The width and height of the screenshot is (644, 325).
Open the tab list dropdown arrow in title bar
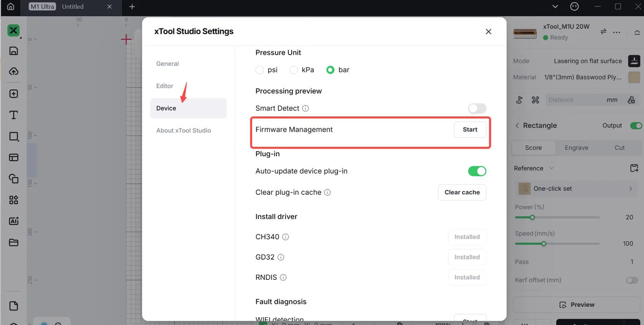pos(555,6)
